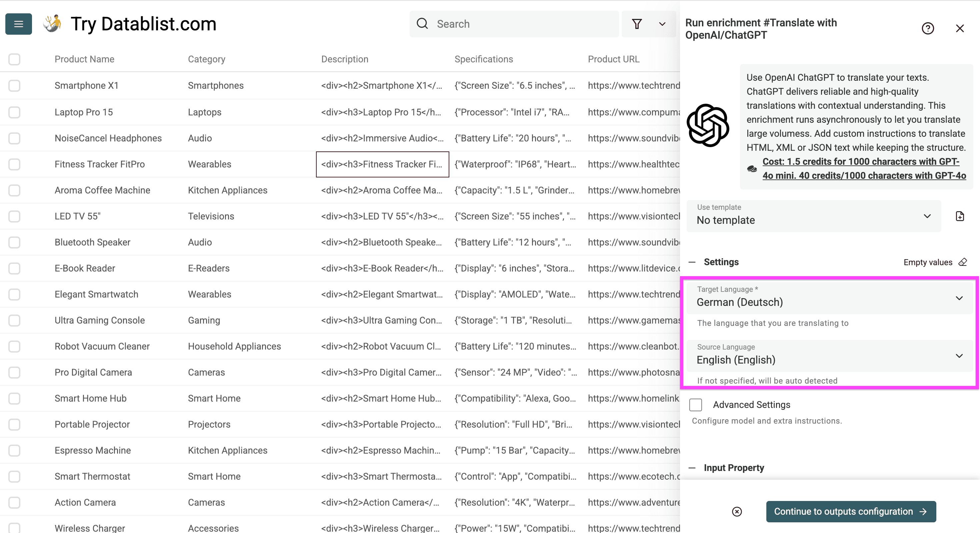
Task: Click the Datablist mermaid logo
Action: click(x=52, y=24)
